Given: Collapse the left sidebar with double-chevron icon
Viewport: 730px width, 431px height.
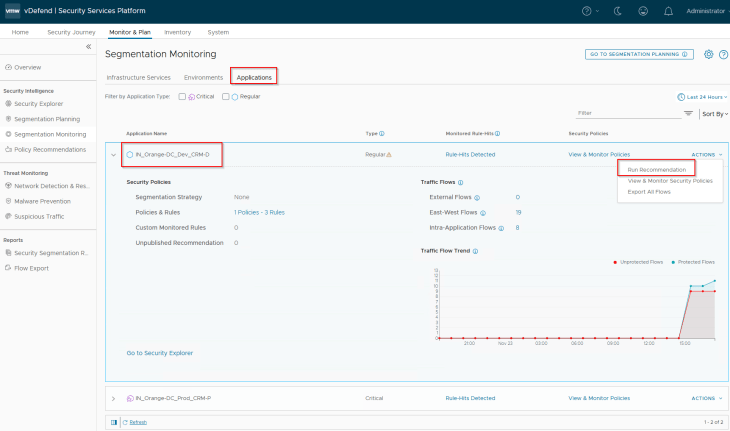Looking at the screenshot, I should click(88, 47).
